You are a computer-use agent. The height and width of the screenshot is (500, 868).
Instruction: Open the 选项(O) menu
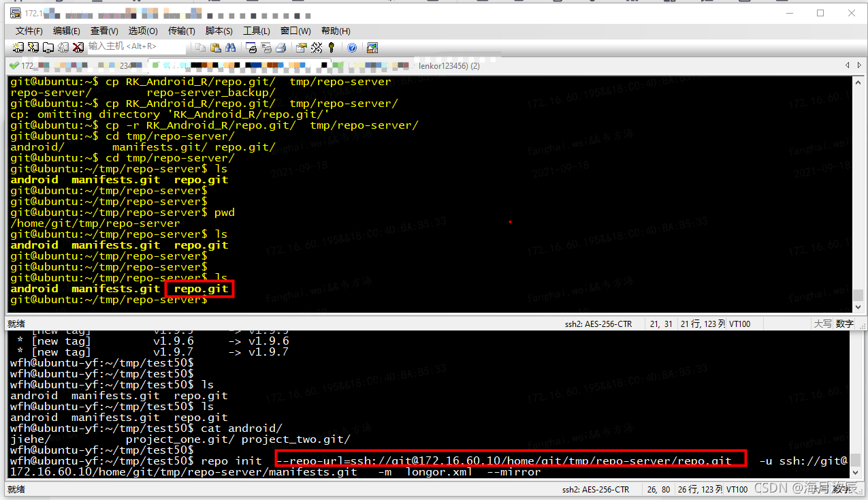pyautogui.click(x=143, y=31)
